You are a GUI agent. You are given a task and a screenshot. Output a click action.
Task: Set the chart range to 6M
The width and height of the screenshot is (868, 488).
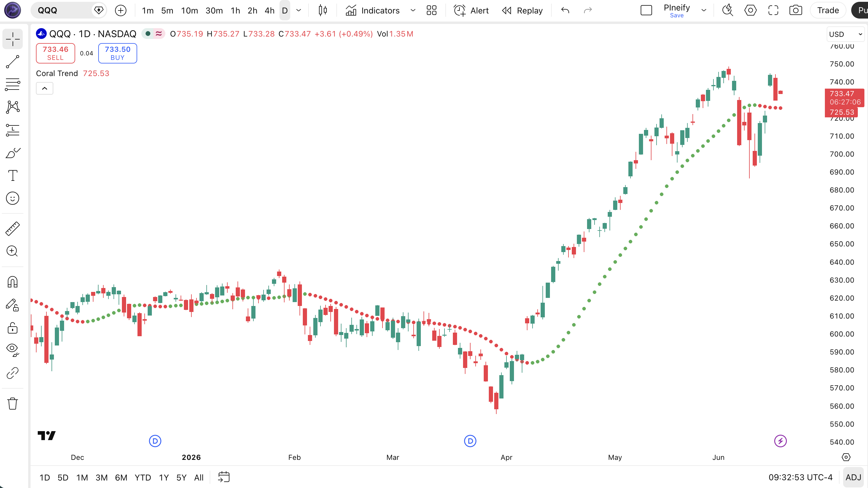pyautogui.click(x=121, y=478)
